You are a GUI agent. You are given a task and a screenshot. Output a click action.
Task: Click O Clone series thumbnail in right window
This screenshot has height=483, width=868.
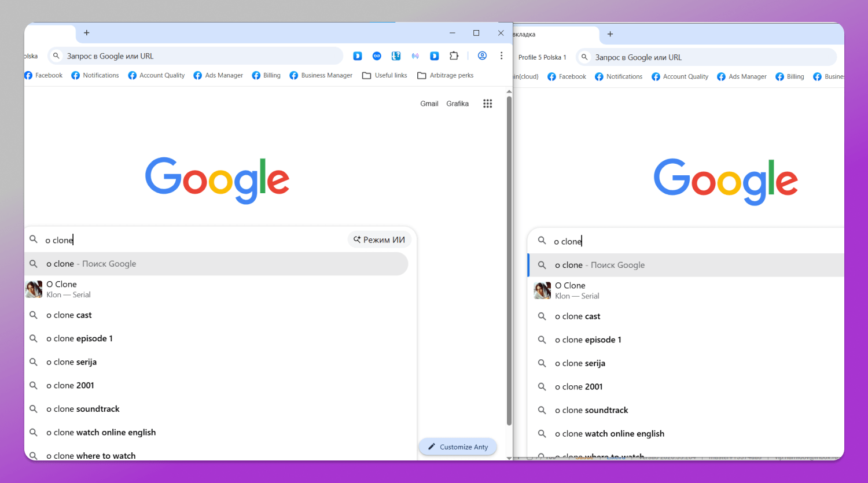(x=542, y=290)
